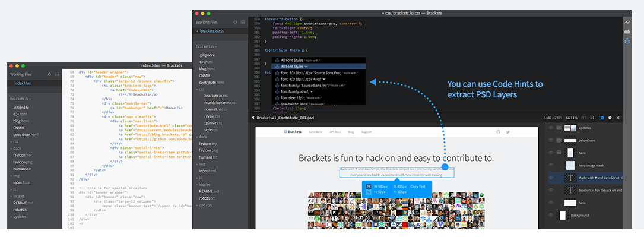Open README.md in css window file tree

click(x=209, y=191)
